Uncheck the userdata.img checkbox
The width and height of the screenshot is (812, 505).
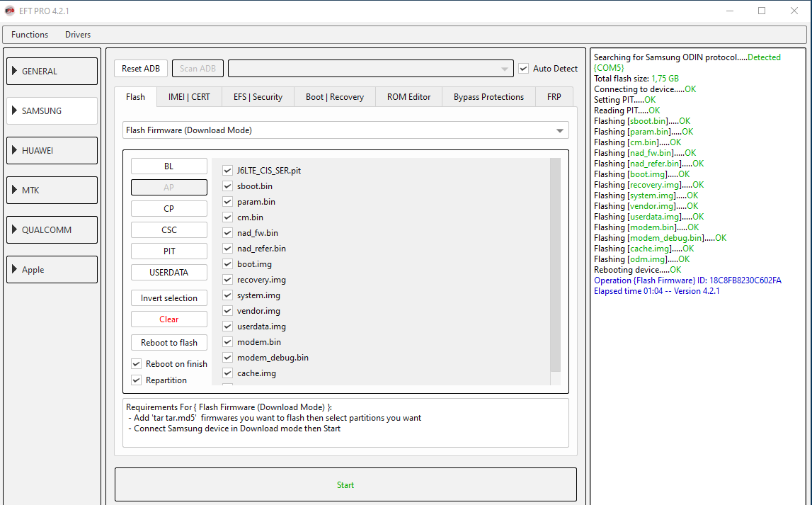point(227,327)
